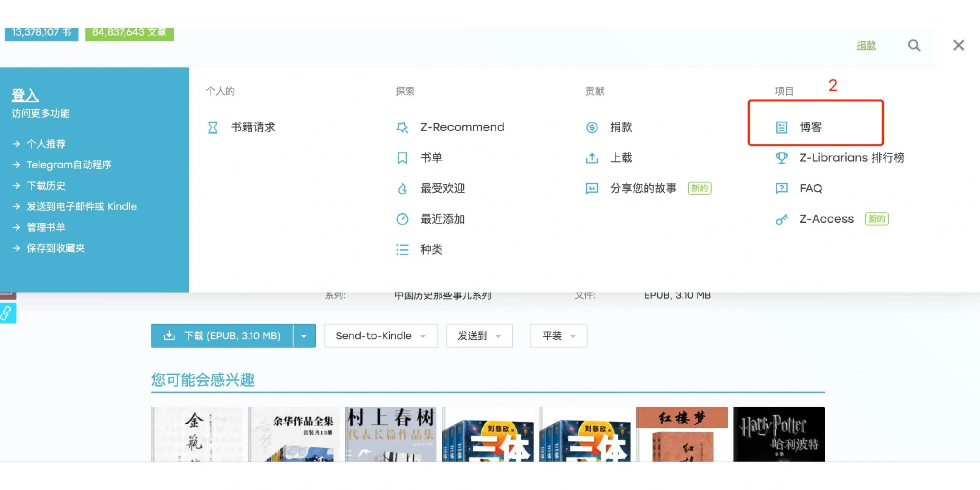Open 分享您的故事 menu entry
980x490 pixels.
pos(643,188)
